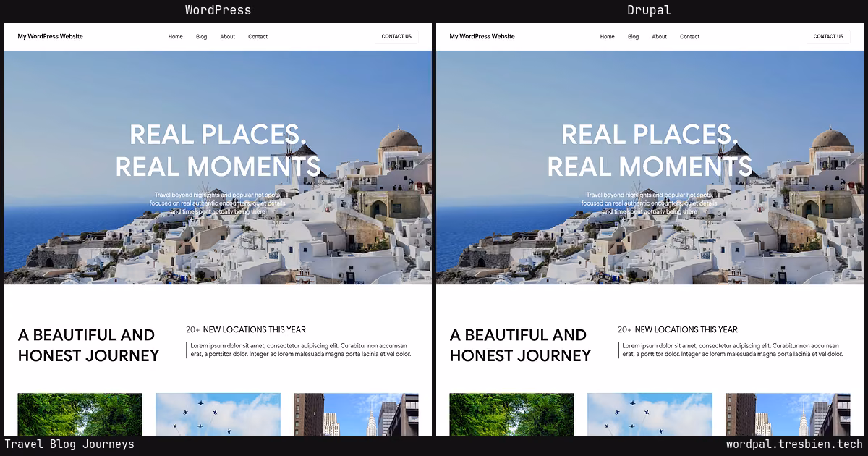Open Contact link in WordPress site nav
Image resolution: width=868 pixels, height=456 pixels.
258,37
